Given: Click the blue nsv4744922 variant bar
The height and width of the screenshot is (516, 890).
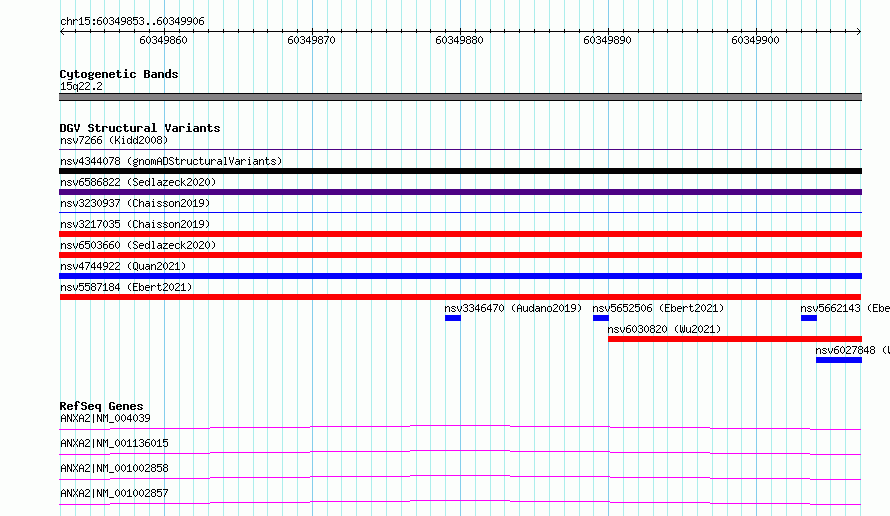Looking at the screenshot, I should 460,276.
